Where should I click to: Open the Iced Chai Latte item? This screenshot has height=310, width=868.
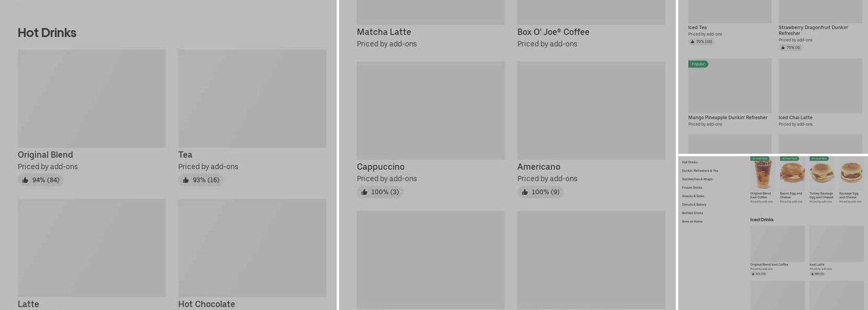pyautogui.click(x=795, y=117)
